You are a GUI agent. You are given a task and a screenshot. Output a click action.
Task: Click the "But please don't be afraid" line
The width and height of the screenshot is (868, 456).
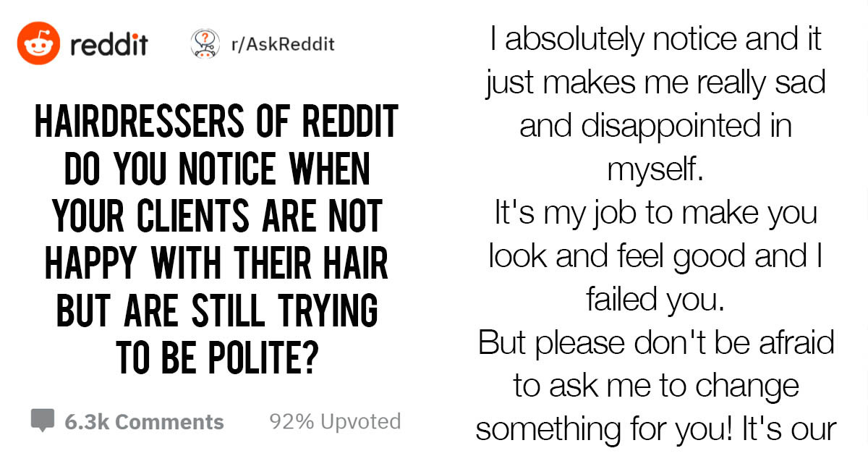tap(655, 343)
